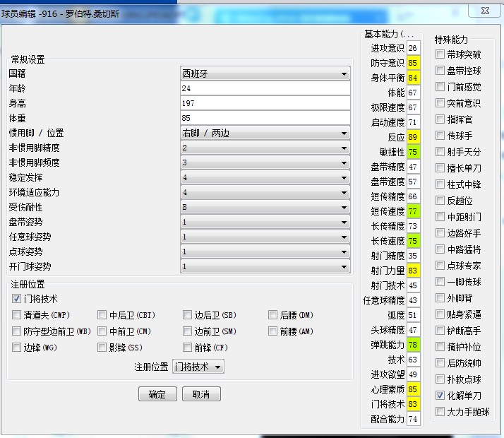This screenshot has height=438, width=504.
Task: Open the 点球姿势 dropdown
Action: [265, 251]
